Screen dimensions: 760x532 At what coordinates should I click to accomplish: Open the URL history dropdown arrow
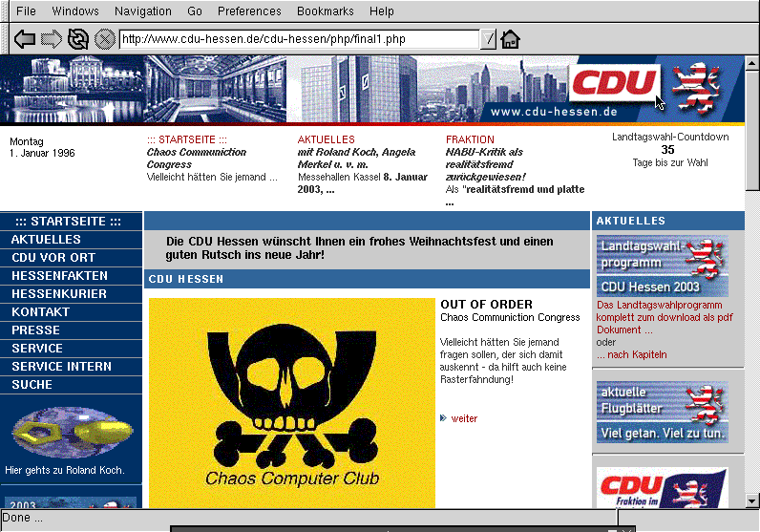click(x=489, y=39)
